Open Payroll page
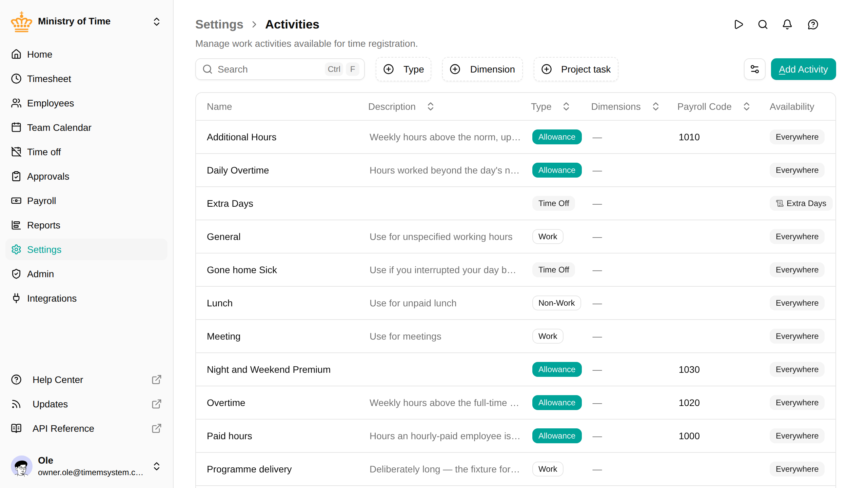Image resolution: width=868 pixels, height=488 pixels. coord(86,201)
